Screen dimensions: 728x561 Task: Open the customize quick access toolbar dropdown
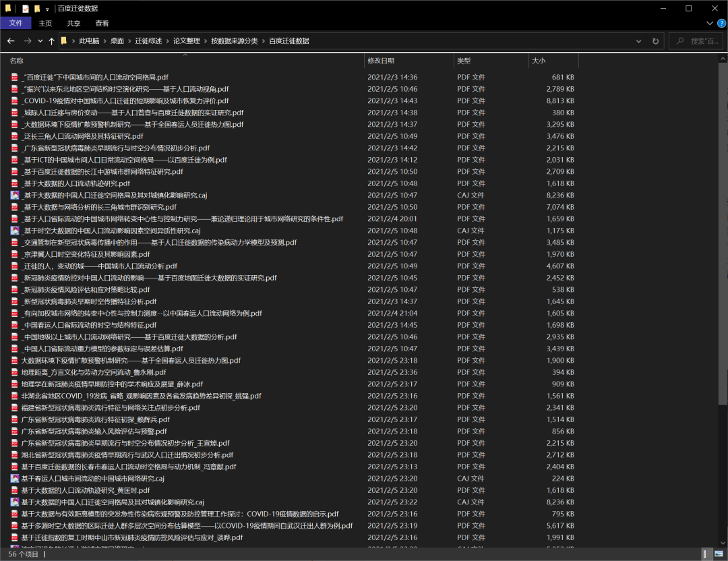click(x=47, y=9)
